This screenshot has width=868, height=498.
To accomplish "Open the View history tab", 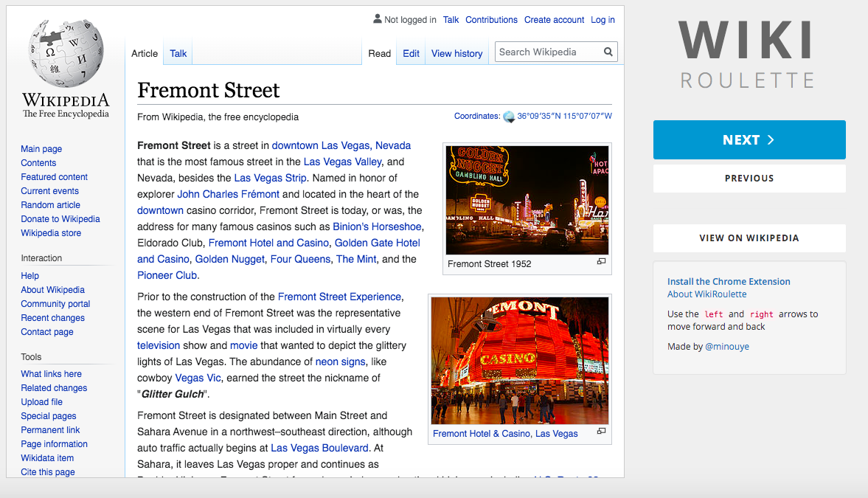I will point(456,53).
